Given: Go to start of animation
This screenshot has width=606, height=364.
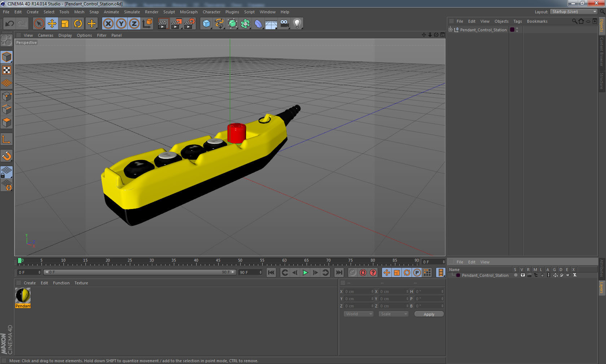Looking at the screenshot, I should click(x=271, y=272).
